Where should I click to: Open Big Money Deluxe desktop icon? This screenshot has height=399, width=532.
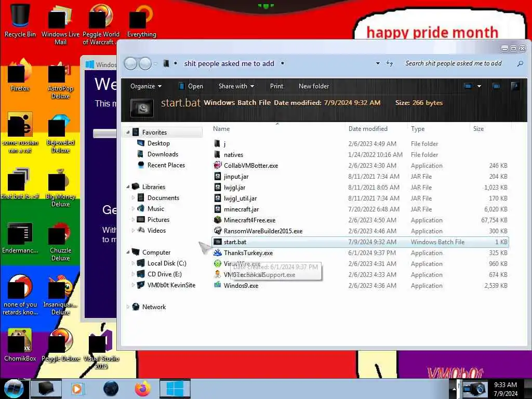(x=60, y=188)
